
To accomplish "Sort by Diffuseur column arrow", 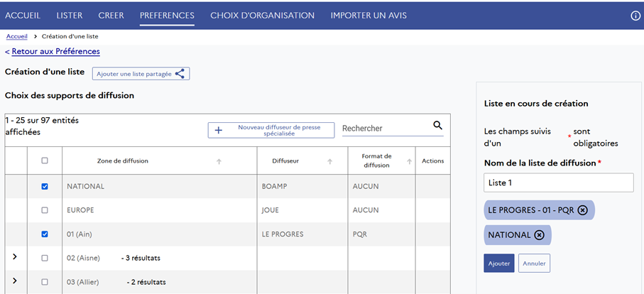I will click(329, 162).
